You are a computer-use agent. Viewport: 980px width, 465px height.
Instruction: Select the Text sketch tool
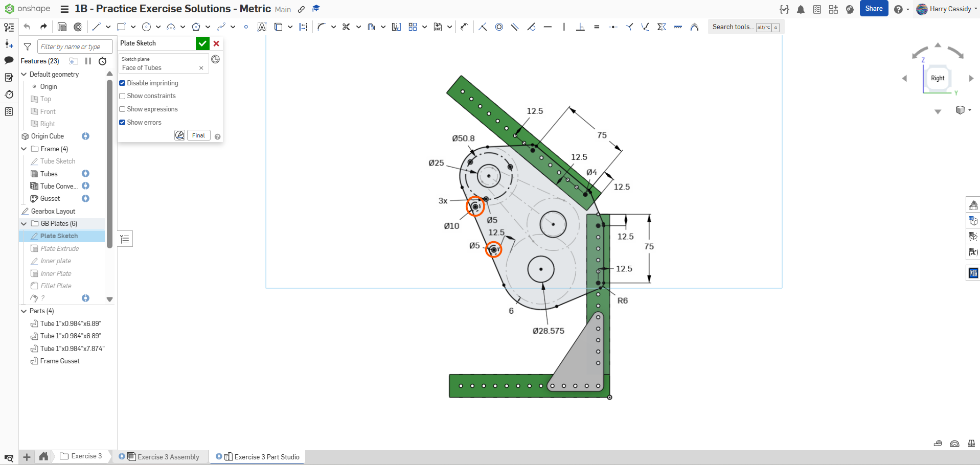[x=262, y=27]
